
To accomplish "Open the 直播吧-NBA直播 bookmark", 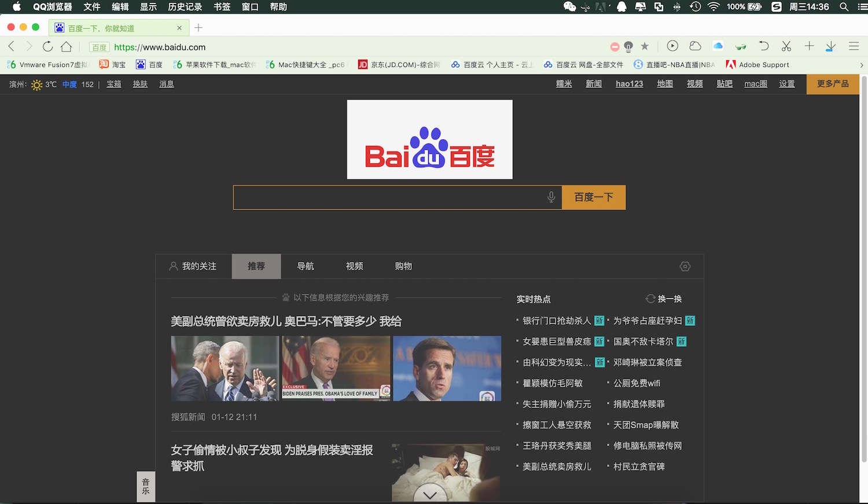I will 675,65.
